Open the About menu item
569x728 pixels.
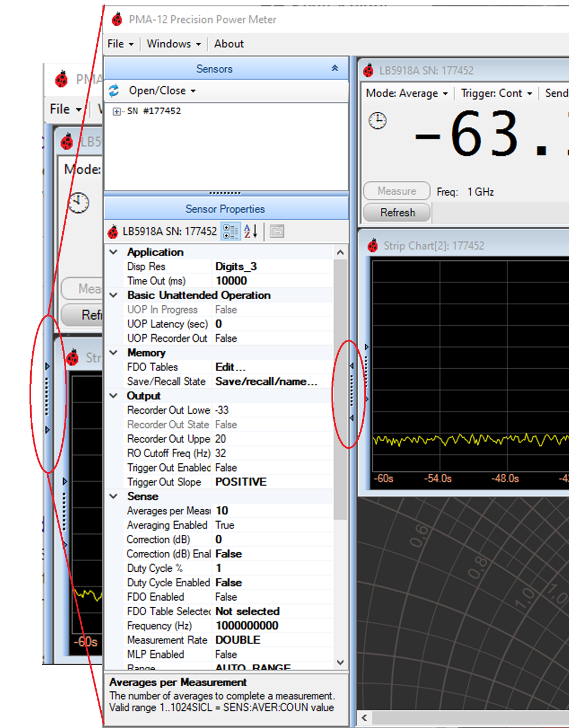[x=229, y=44]
